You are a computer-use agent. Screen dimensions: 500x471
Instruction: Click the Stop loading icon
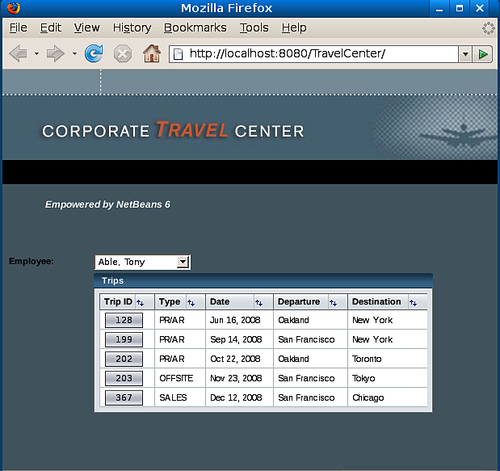[x=123, y=53]
